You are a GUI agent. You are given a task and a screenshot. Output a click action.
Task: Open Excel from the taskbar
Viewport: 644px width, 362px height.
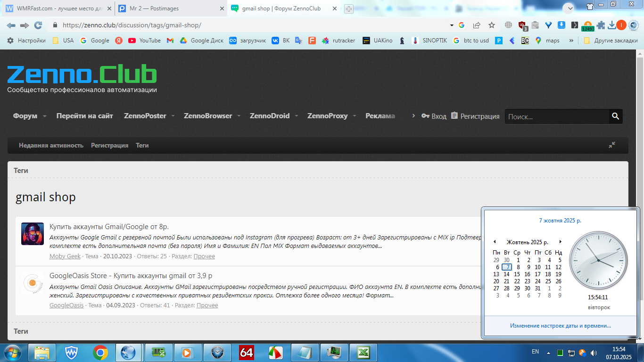coord(363,353)
